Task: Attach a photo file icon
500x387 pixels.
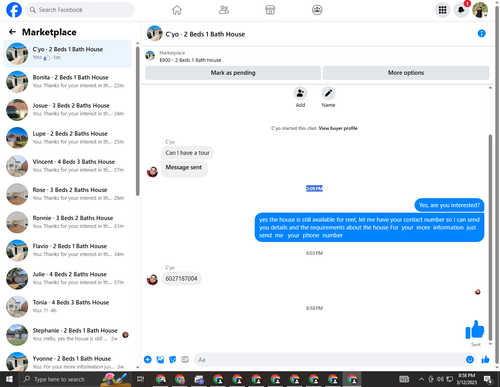Action: 160,360
